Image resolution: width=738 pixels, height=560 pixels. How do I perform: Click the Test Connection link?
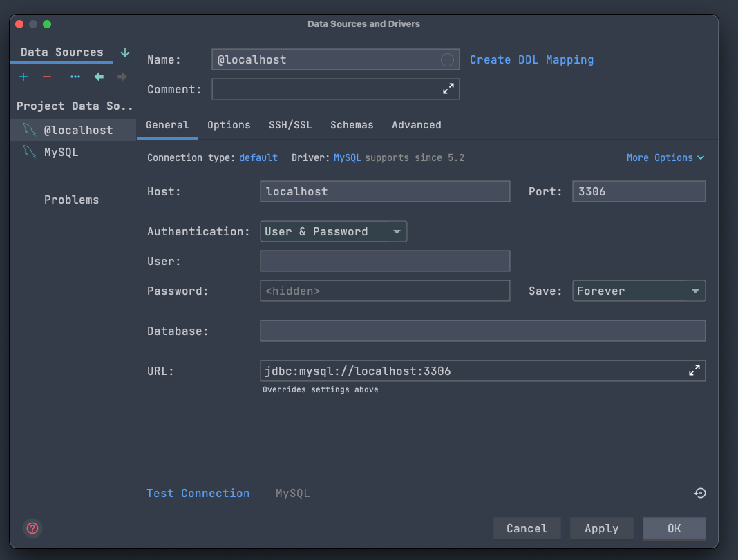pyautogui.click(x=198, y=493)
